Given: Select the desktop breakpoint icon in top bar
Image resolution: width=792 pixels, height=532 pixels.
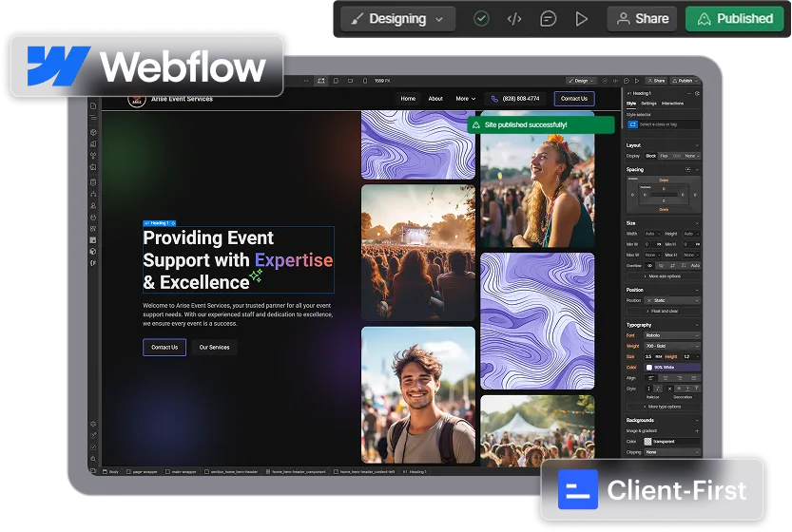Looking at the screenshot, I should 321,81.
